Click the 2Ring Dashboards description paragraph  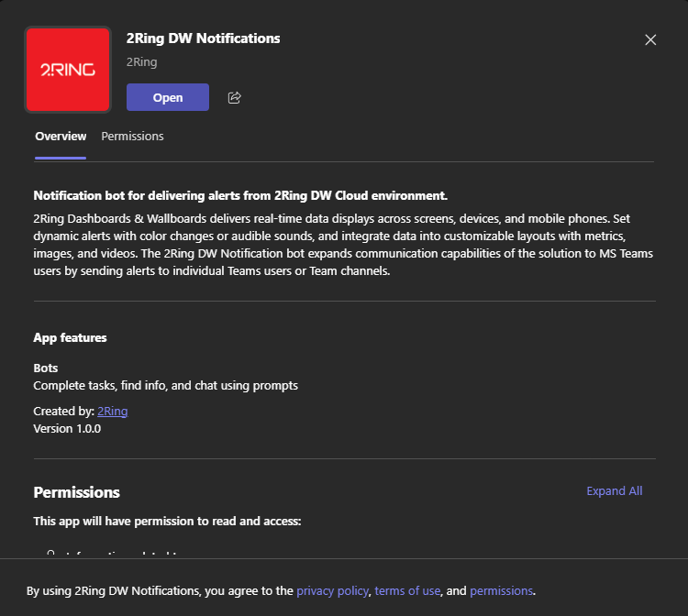(x=344, y=245)
